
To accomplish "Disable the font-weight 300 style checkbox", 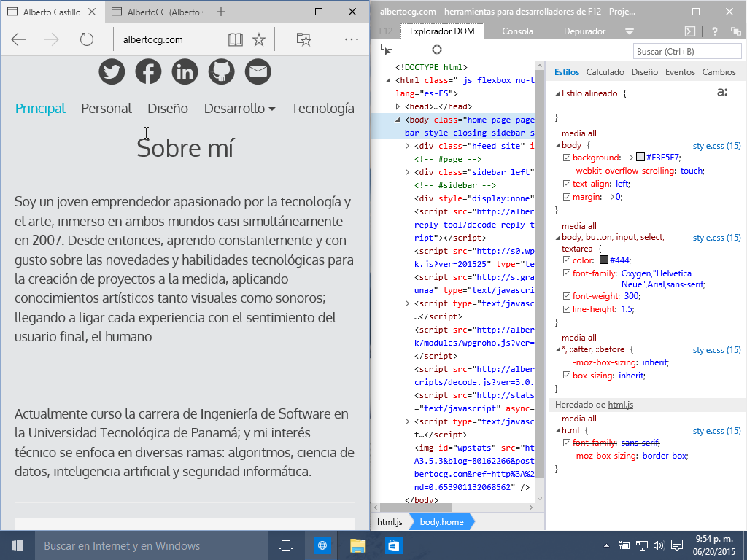I will click(x=567, y=296).
